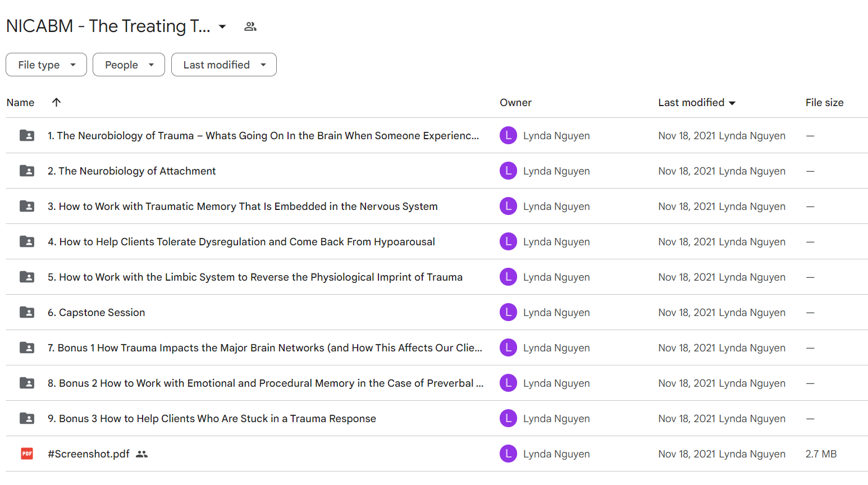Click folder icon for 4. Tolerate Dysregulation row

[27, 241]
